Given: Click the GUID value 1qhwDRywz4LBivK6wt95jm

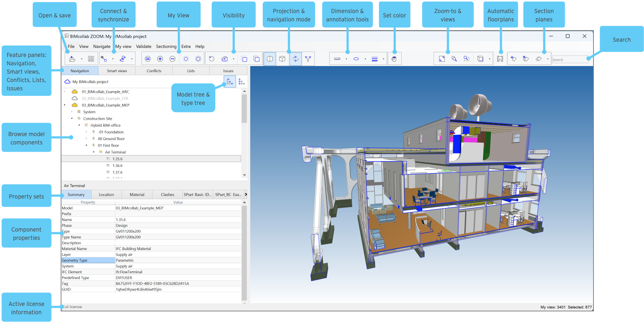Looking at the screenshot, I should 138,289.
